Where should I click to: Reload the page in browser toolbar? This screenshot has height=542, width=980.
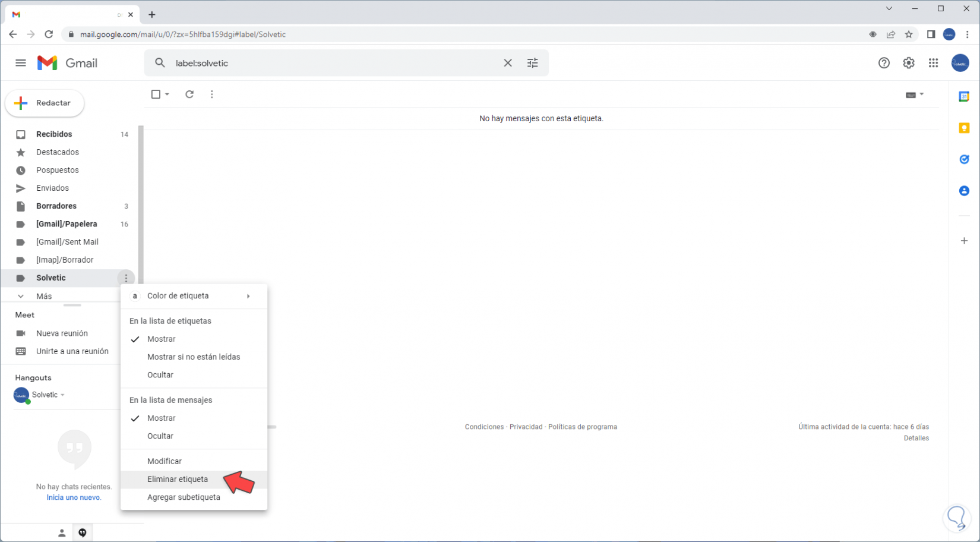[x=49, y=34]
